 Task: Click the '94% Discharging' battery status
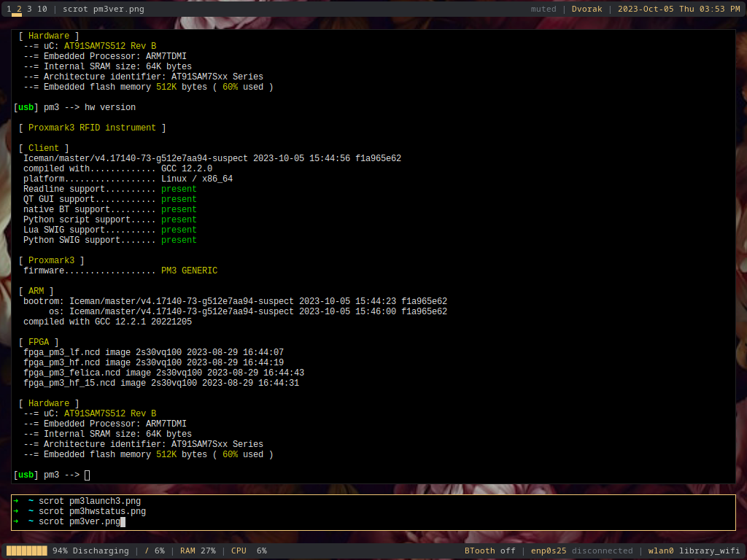[x=90, y=551]
